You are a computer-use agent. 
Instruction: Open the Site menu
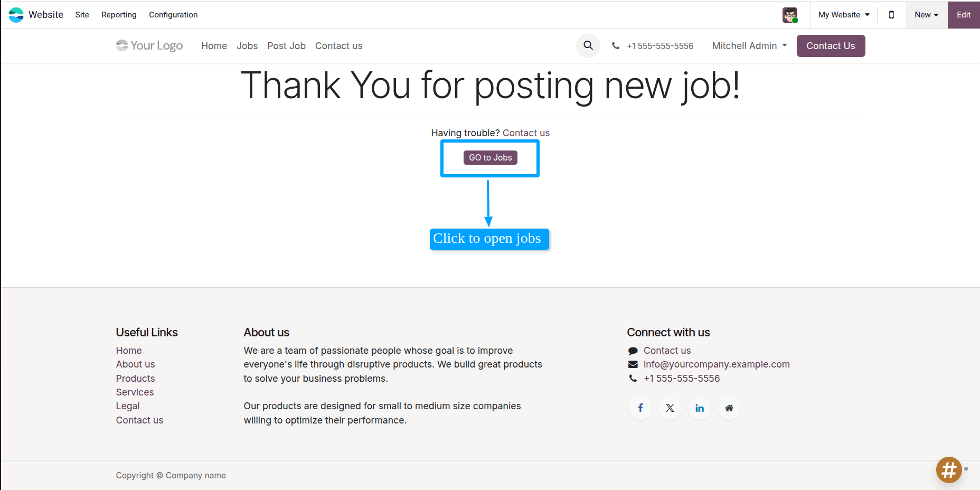(82, 15)
